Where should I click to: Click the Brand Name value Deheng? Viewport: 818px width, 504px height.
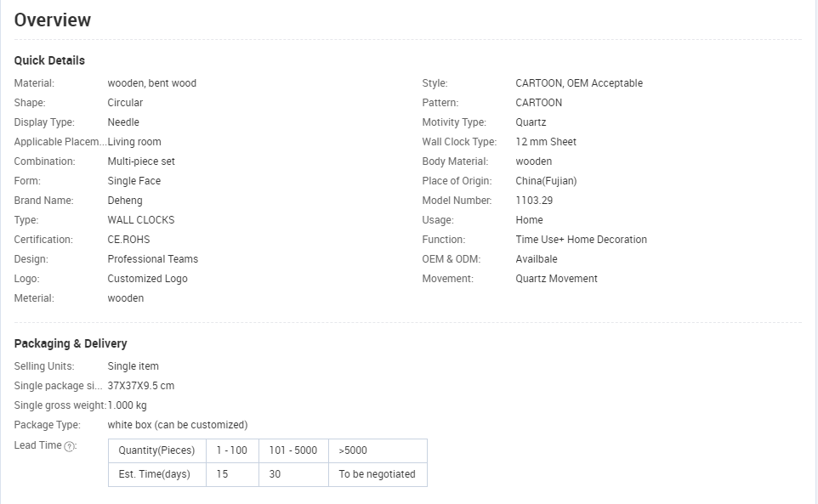[125, 201]
